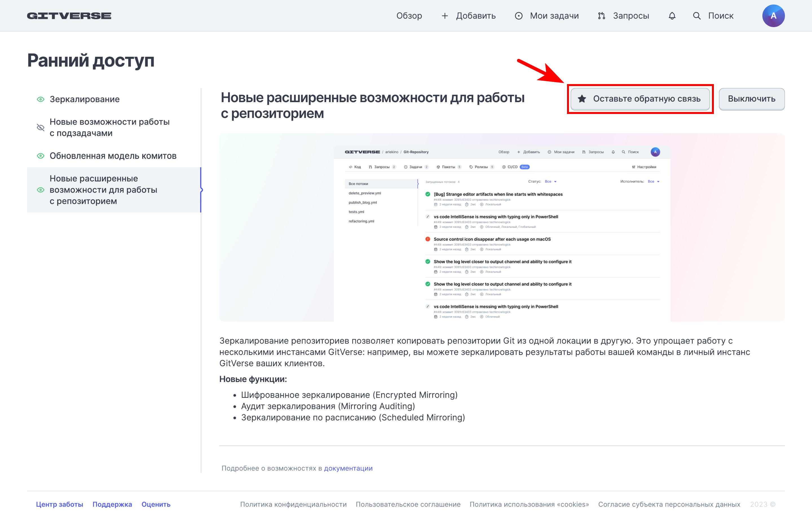Click the plus icon next to Добавить
This screenshot has width=812, height=518.
[x=445, y=16]
